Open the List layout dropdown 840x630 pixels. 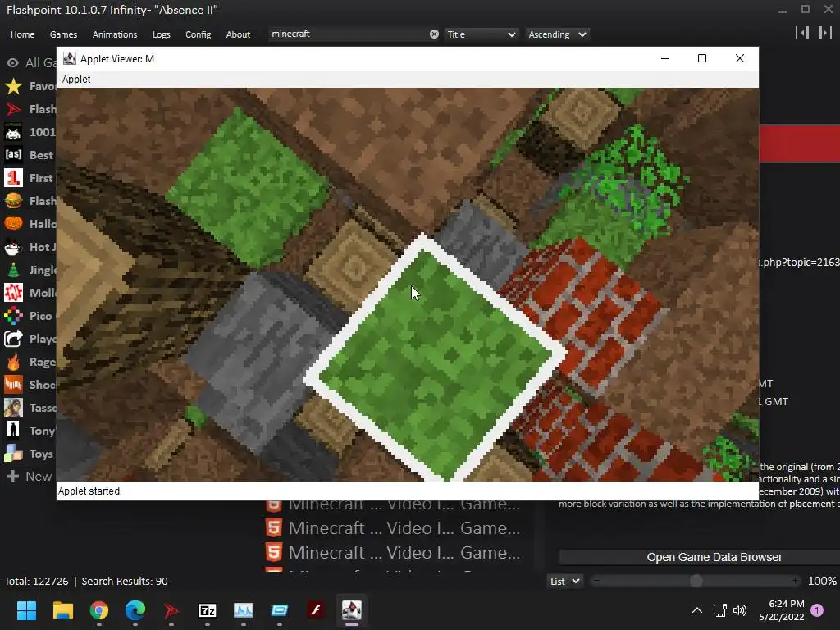click(564, 582)
